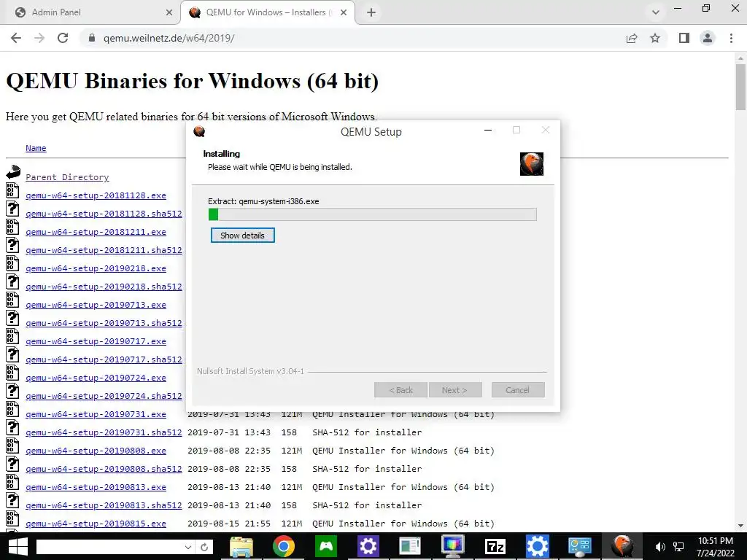Open File Explorer from the taskbar
The width and height of the screenshot is (747, 560).
point(241,547)
